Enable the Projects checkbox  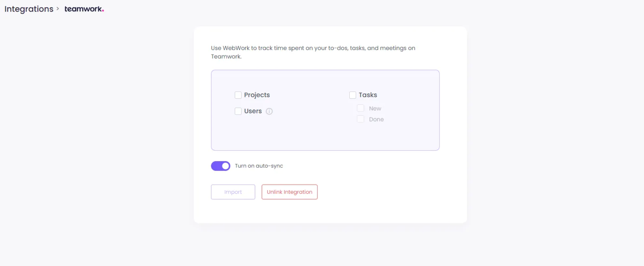point(238,95)
